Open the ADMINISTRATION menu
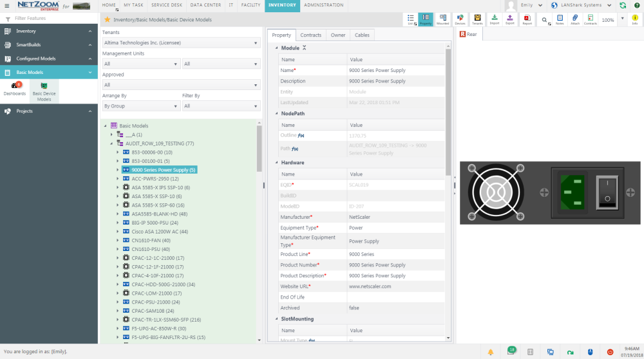644x359 pixels. coord(324,5)
